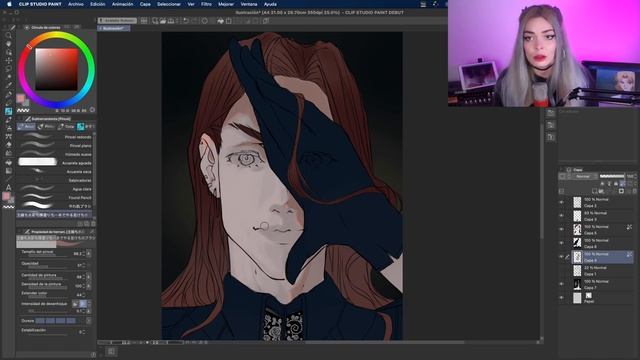The image size is (640, 360).
Task: Choose the Salpicaduras brush
Action: tap(56, 180)
